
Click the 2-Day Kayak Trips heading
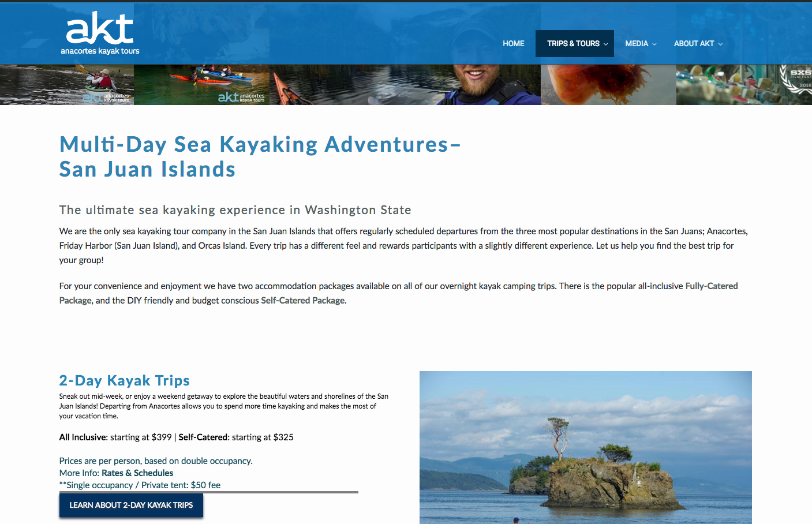click(x=124, y=380)
